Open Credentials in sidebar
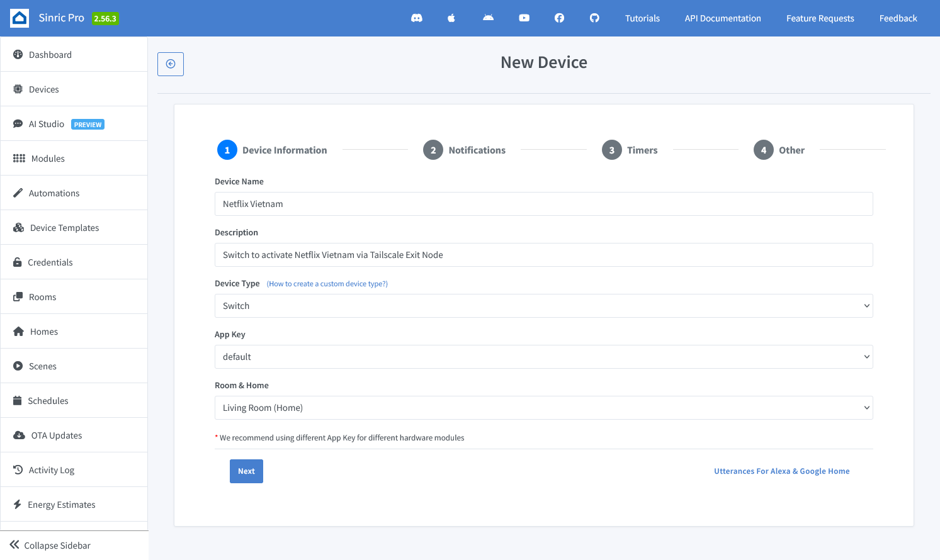This screenshot has height=560, width=940. click(74, 262)
